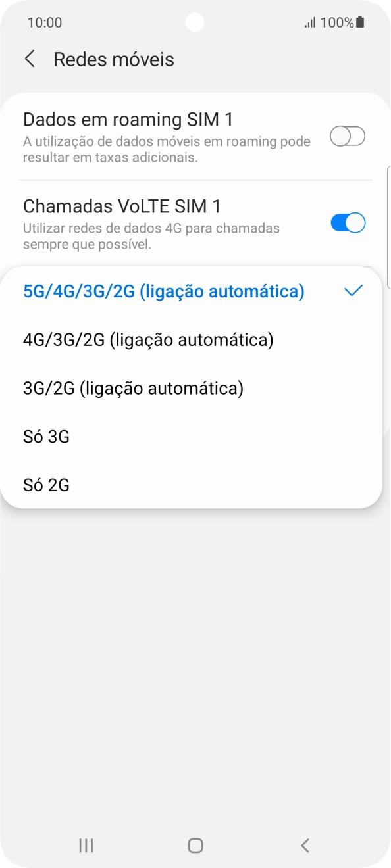The image size is (391, 868).
Task: Tap the clock showing 10:00
Action: (43, 22)
